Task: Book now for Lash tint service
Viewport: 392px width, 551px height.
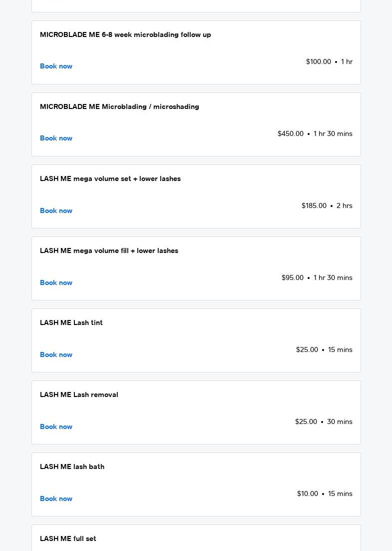Action: 56,354
